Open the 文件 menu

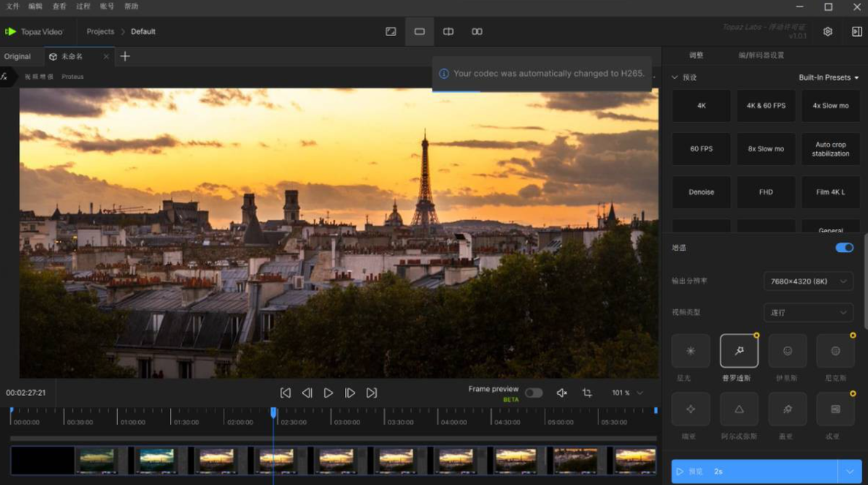tap(13, 7)
